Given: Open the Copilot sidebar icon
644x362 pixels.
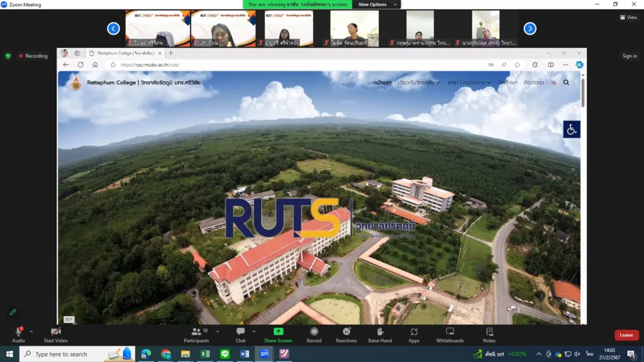Looking at the screenshot, I should pos(579,65).
